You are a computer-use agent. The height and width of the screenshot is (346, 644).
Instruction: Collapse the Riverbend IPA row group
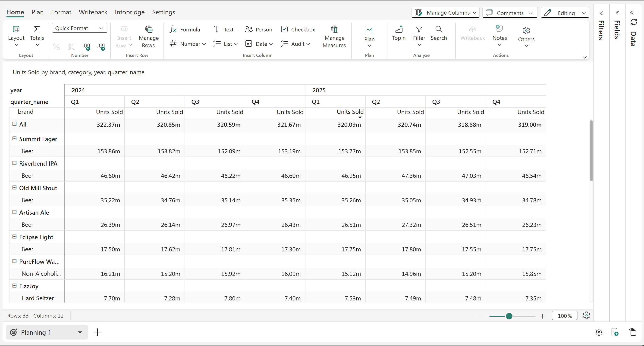15,163
